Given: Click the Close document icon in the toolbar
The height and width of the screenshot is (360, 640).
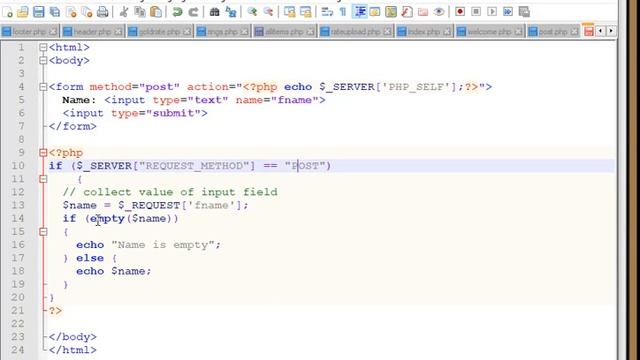Looking at the screenshot, I should point(71,12).
